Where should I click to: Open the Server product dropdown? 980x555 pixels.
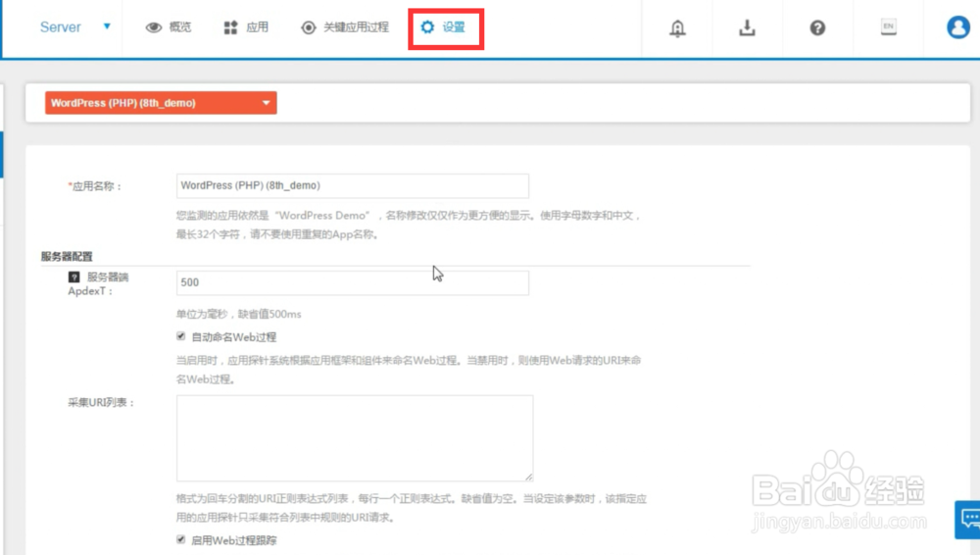click(75, 26)
